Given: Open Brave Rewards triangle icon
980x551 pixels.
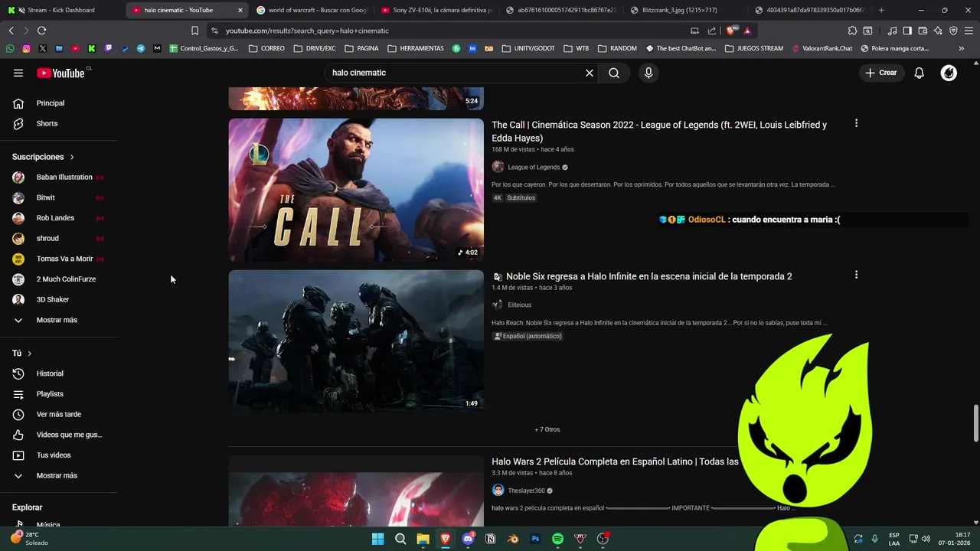Looking at the screenshot, I should click(747, 31).
